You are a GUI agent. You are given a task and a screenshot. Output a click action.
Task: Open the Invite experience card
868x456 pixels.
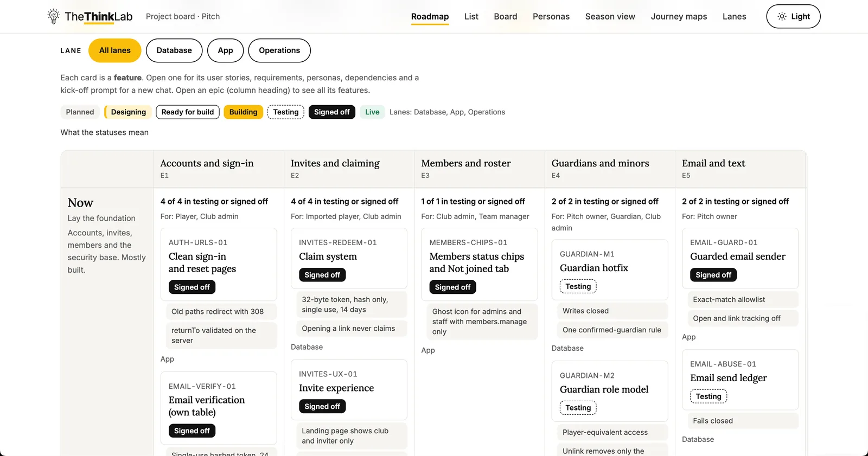point(349,390)
